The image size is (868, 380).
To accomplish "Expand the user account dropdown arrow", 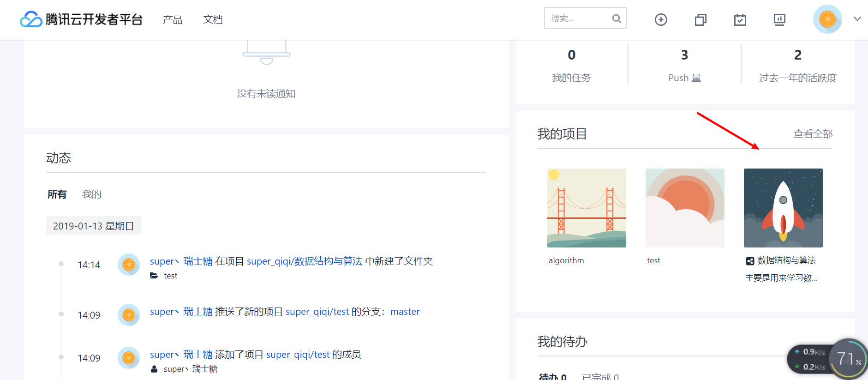I will (x=857, y=19).
